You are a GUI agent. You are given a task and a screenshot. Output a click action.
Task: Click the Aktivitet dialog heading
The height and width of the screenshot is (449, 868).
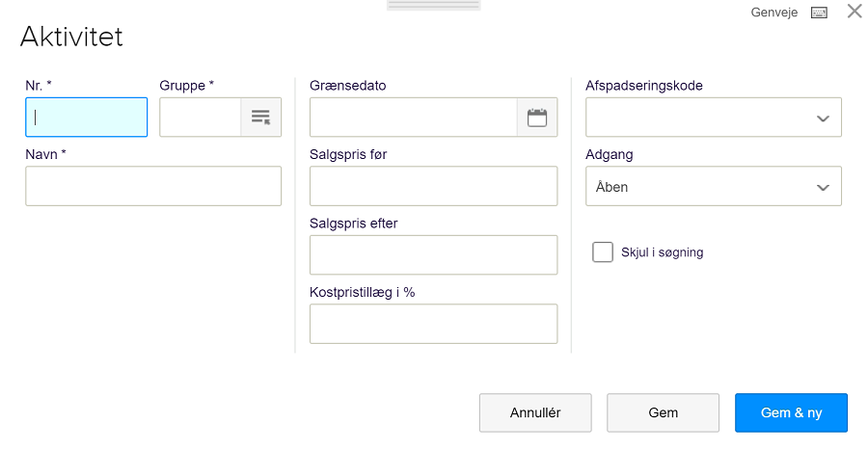click(x=71, y=37)
